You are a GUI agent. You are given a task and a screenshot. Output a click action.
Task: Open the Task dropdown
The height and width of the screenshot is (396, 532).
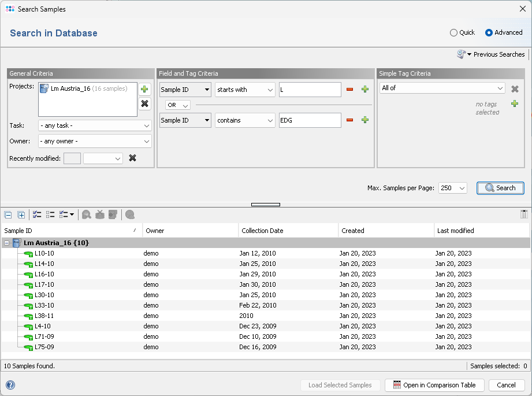(x=95, y=125)
